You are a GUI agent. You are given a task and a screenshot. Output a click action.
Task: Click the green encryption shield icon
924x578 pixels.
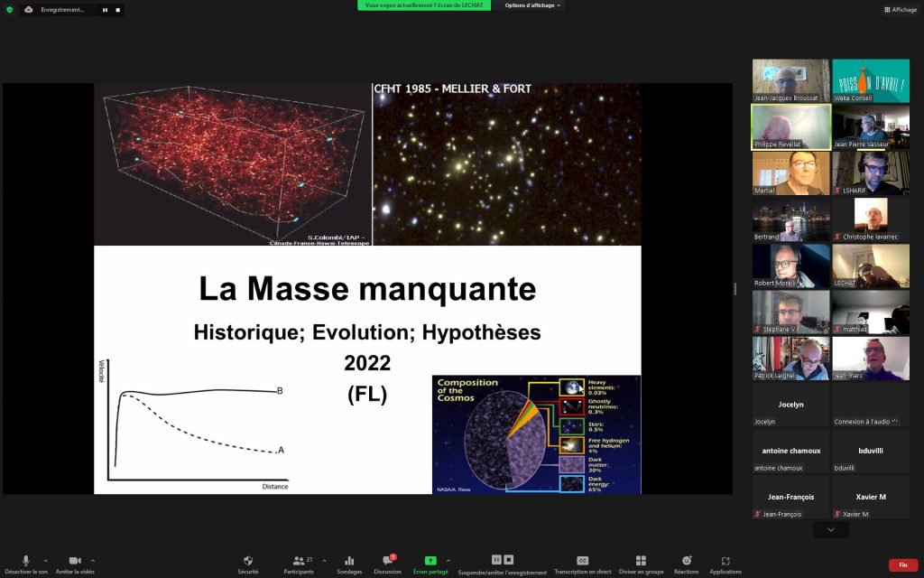9,9
